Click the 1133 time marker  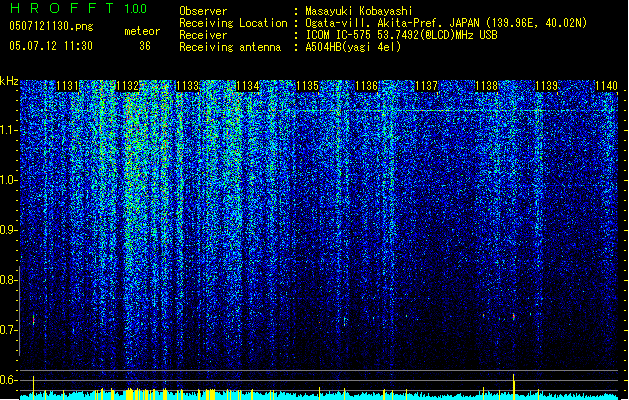coord(187,86)
